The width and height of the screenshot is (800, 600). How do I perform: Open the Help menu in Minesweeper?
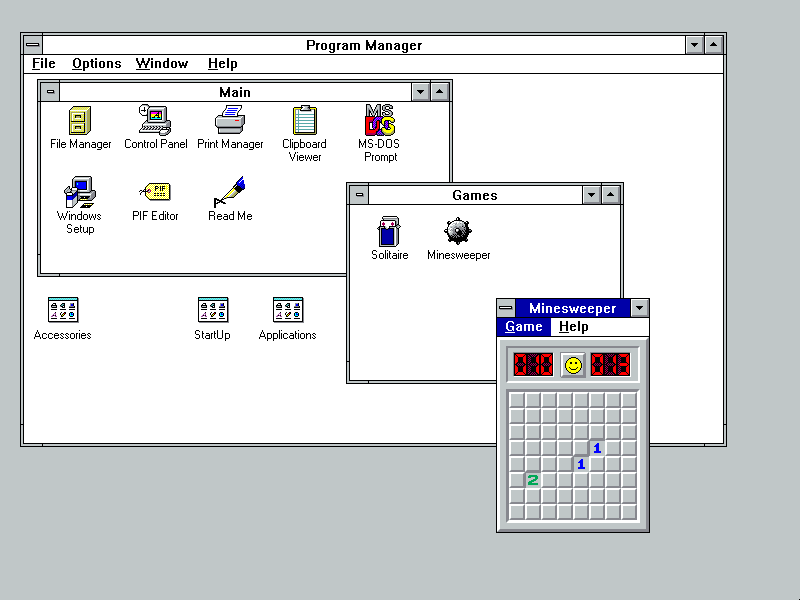click(573, 327)
